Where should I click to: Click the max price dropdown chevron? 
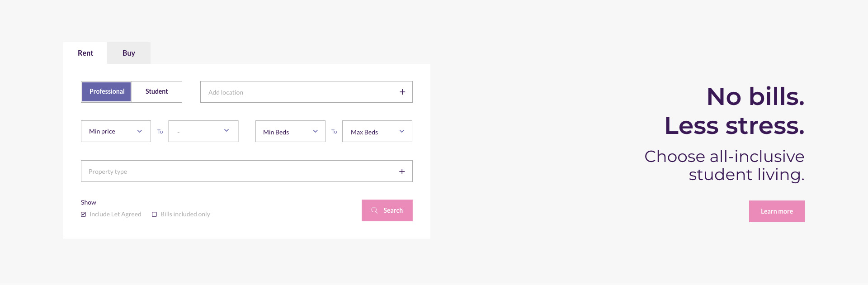[226, 130]
